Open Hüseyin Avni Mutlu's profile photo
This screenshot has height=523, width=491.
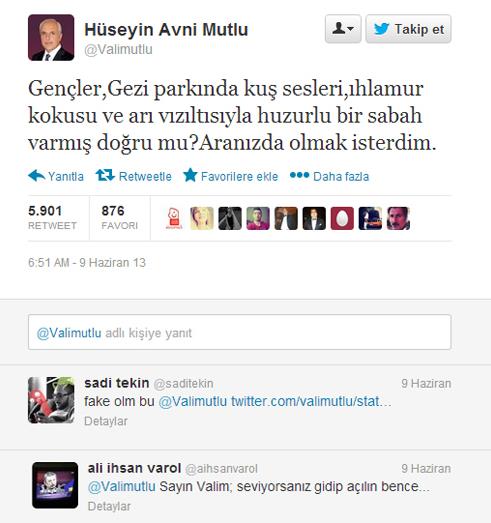coord(51,37)
